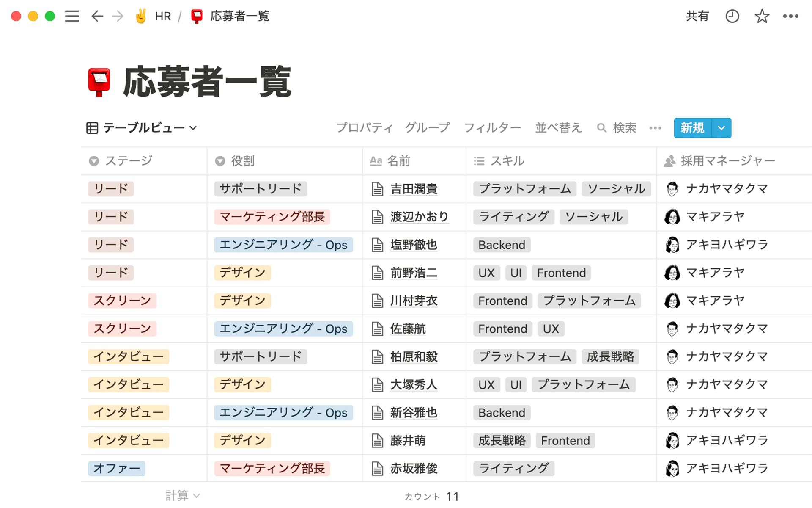Viewport: 812px width, 508px height.
Task: Open the sidebar with the hamburger icon
Action: (x=72, y=16)
